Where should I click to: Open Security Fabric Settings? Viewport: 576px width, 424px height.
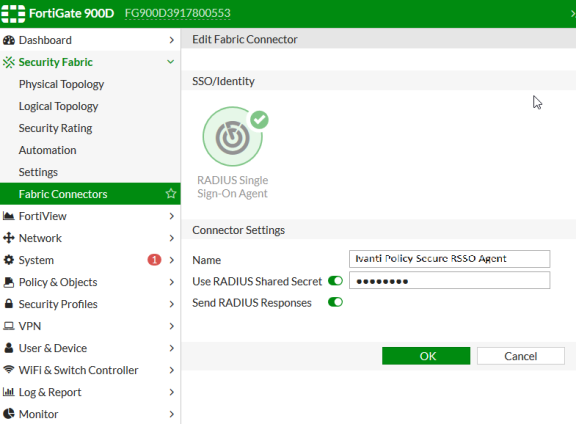38,172
